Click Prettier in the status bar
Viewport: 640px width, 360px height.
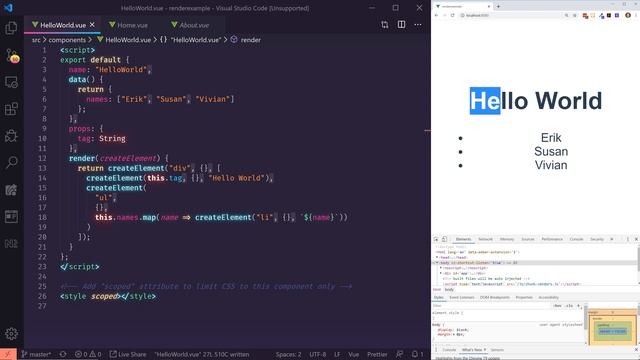coord(377,354)
